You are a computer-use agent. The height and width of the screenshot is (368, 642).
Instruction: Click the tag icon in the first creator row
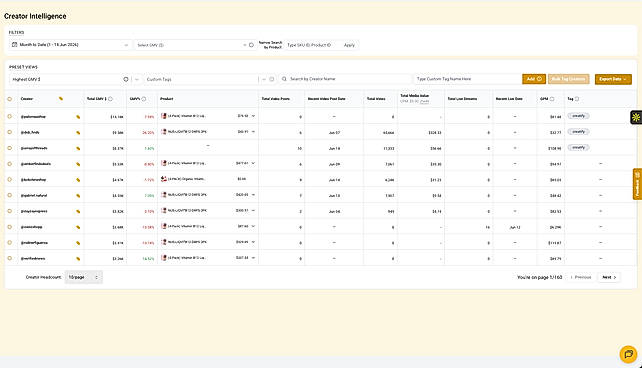pos(78,117)
